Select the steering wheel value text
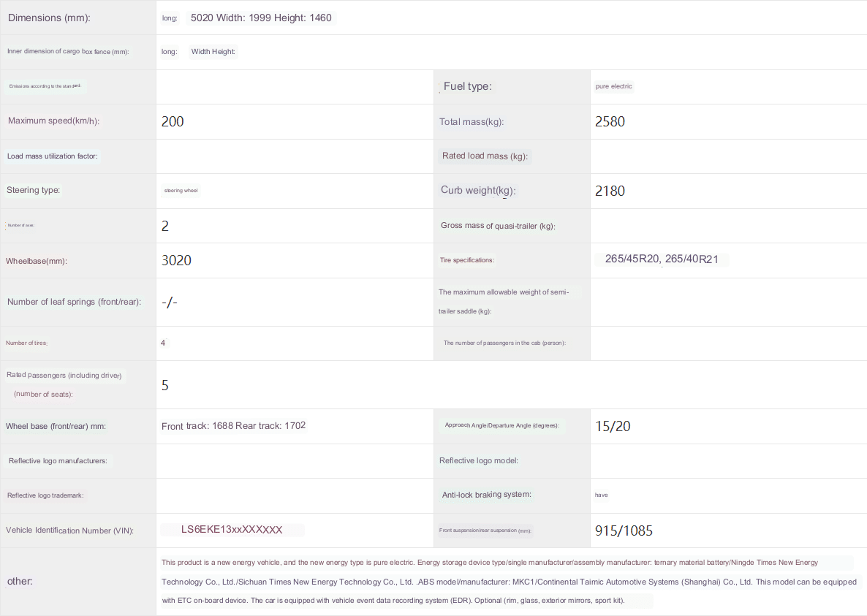Screen dimensions: 867x616 coord(181,191)
